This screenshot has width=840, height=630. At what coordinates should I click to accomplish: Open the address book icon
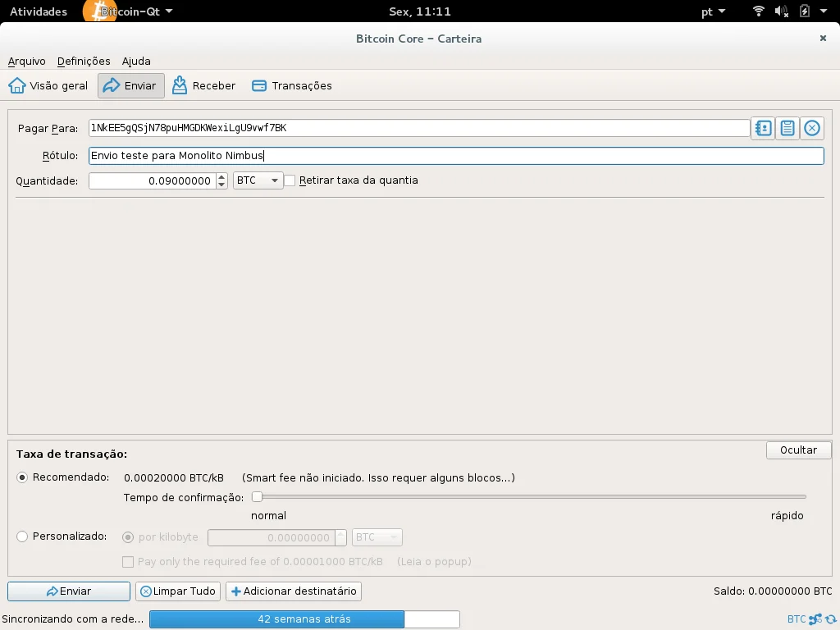[x=763, y=128]
